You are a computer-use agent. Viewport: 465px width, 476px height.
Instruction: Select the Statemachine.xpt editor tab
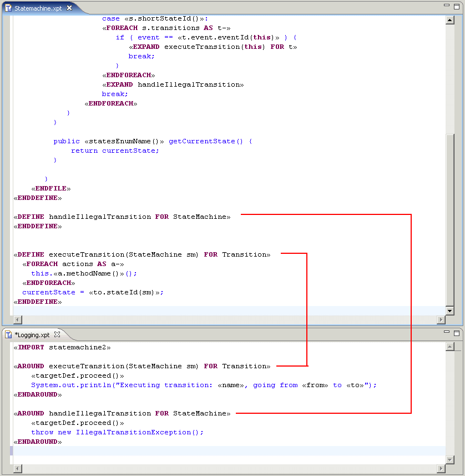tap(38, 8)
